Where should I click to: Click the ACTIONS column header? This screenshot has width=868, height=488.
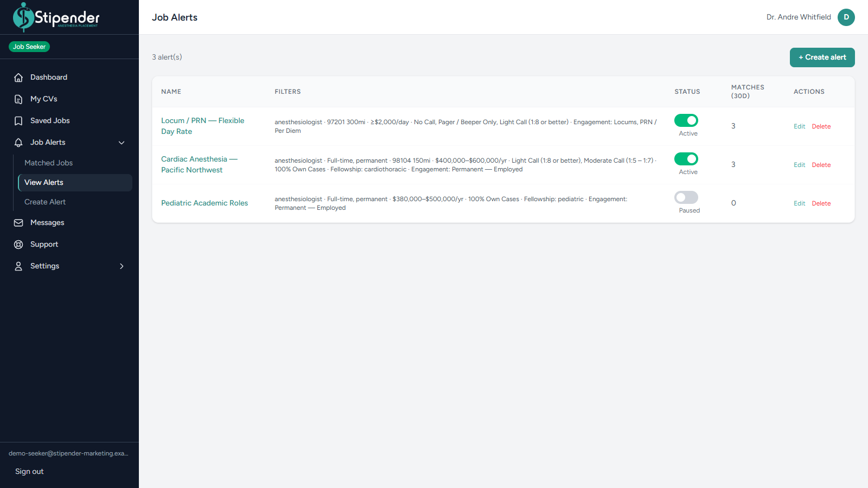pyautogui.click(x=809, y=92)
